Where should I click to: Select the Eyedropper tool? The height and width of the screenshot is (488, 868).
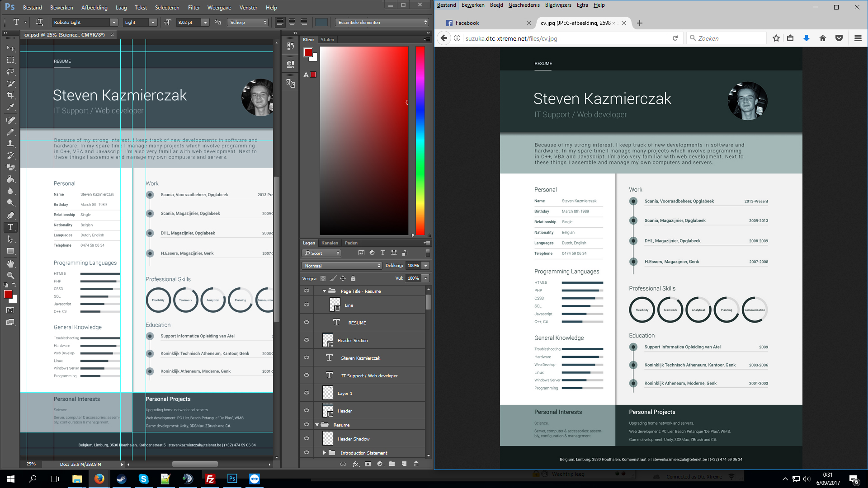click(x=10, y=107)
